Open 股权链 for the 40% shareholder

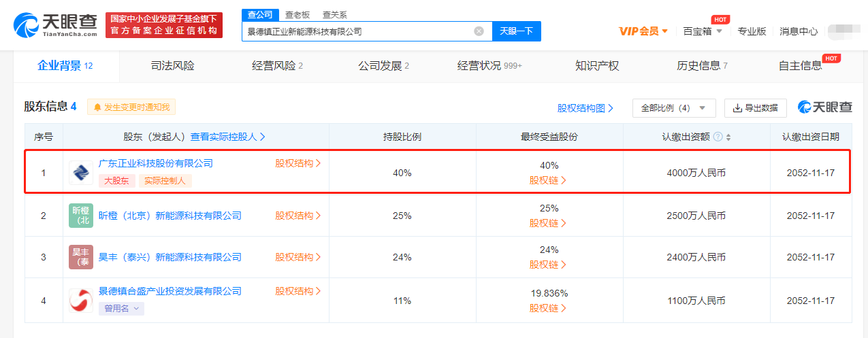click(x=548, y=180)
